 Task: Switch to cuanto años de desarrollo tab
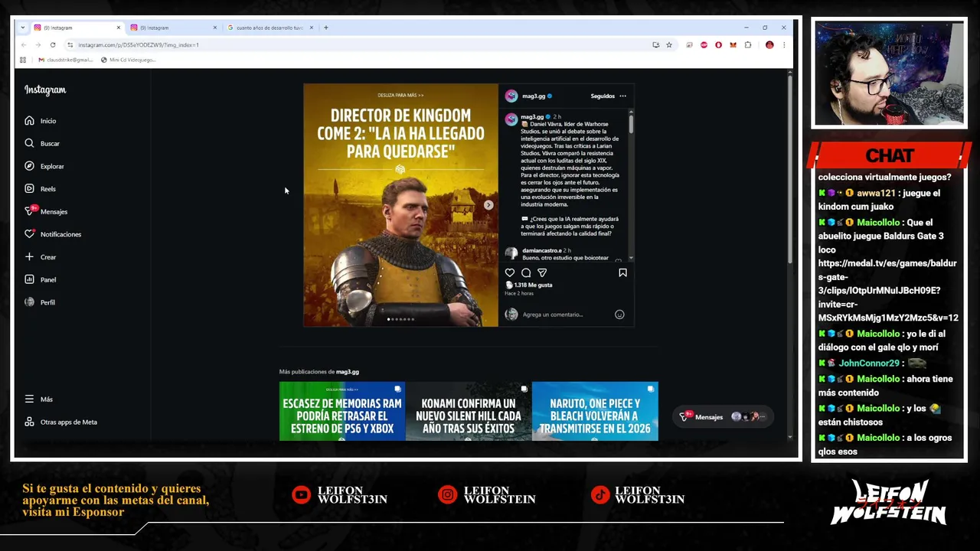point(270,28)
